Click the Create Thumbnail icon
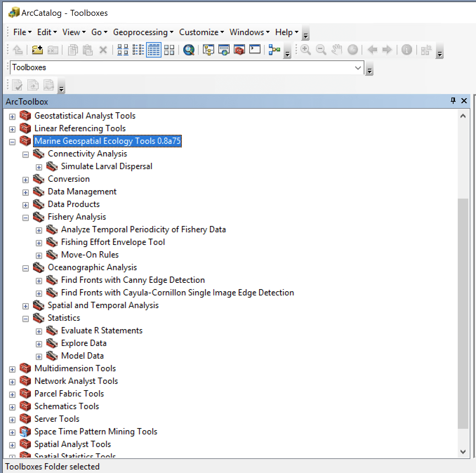The image size is (476, 473). 426,50
